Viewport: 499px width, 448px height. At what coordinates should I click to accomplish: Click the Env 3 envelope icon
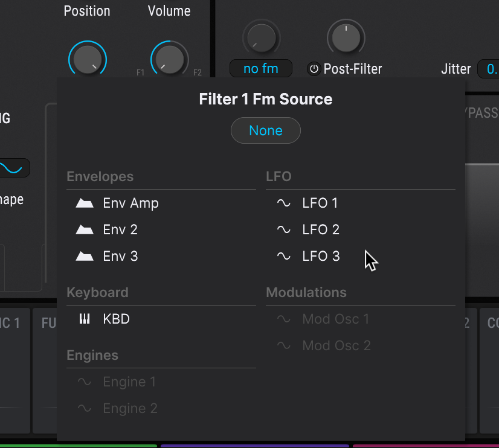[85, 257]
